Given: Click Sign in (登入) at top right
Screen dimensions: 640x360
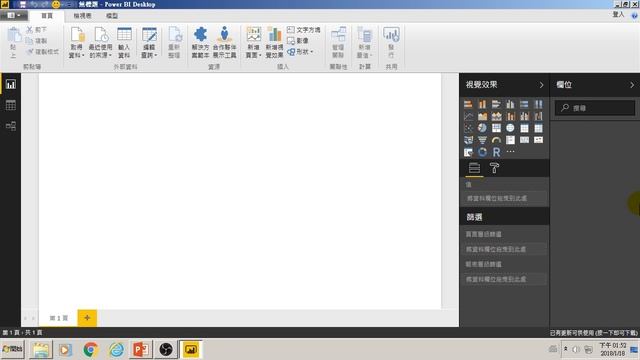Looking at the screenshot, I should tap(618, 14).
